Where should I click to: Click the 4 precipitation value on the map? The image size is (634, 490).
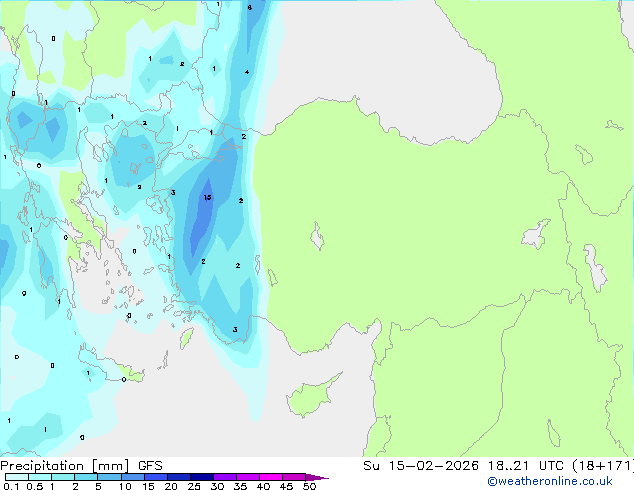click(247, 72)
